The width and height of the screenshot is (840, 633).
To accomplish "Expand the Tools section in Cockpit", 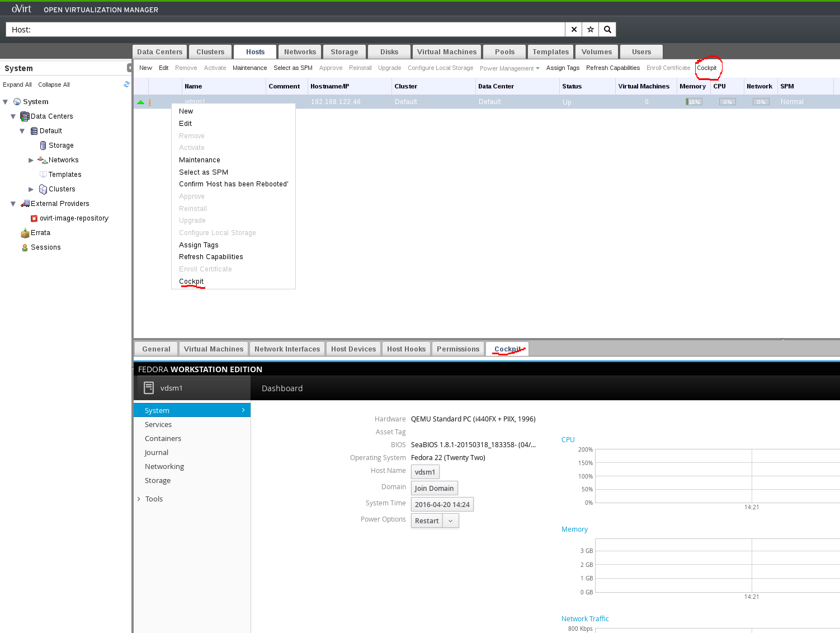I will click(139, 499).
